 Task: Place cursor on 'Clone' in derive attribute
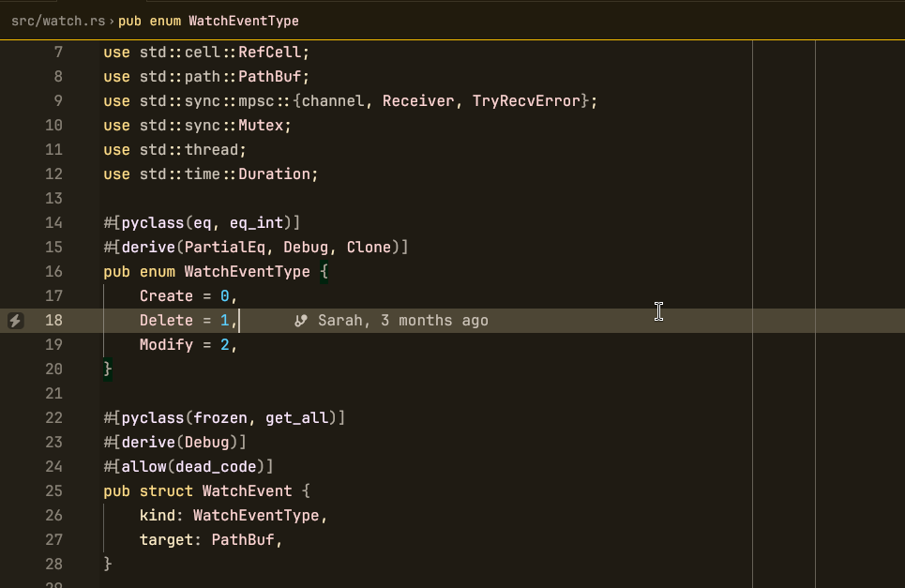click(369, 247)
